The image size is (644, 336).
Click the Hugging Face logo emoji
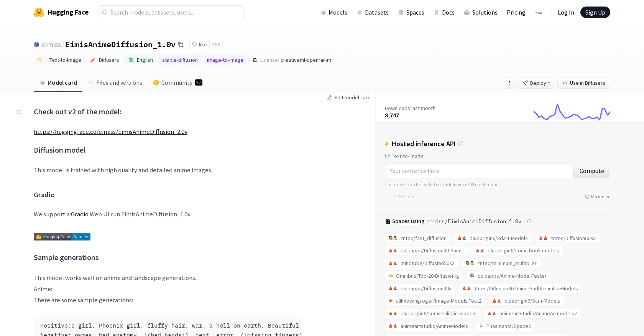(x=39, y=12)
